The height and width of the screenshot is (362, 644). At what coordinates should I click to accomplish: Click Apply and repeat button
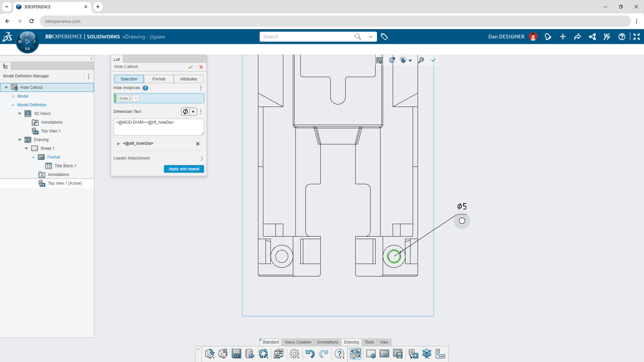click(183, 168)
